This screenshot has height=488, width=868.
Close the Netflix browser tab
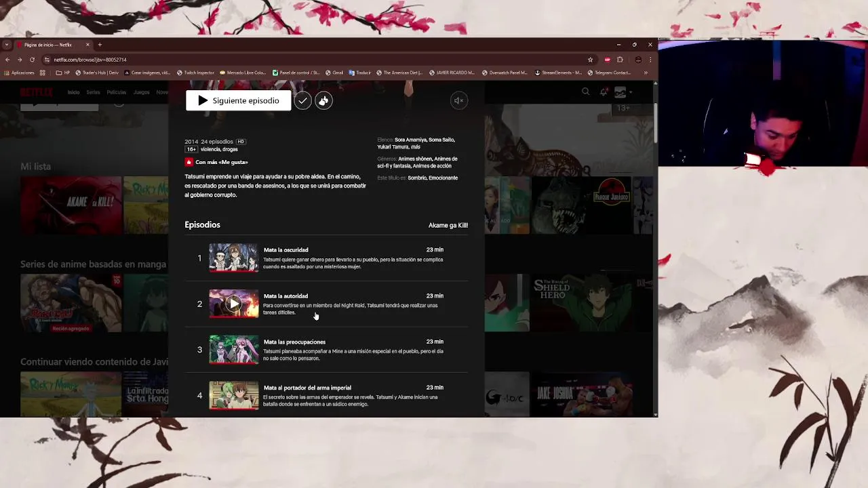[87, 45]
